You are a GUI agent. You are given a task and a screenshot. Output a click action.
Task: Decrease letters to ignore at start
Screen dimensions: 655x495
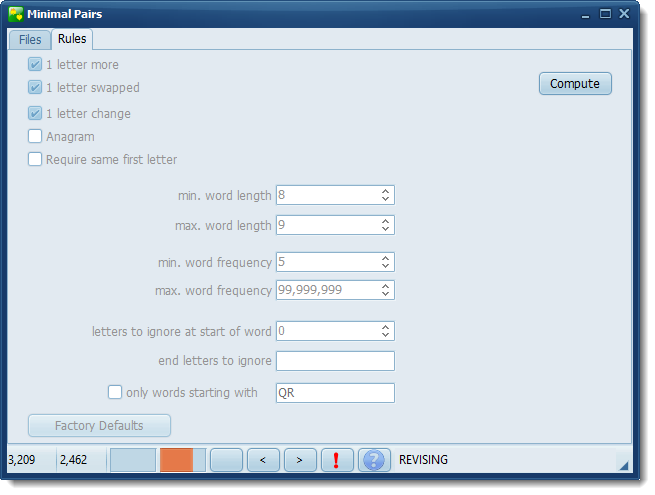[x=385, y=335]
